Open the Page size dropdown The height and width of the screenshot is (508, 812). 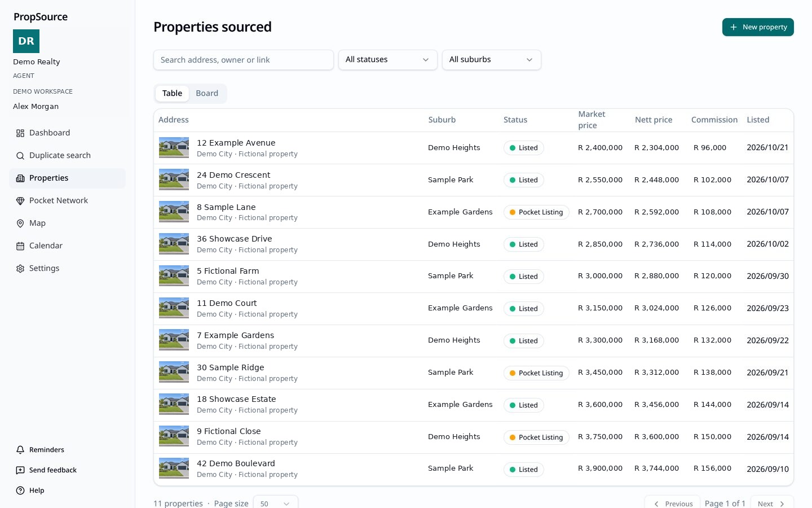pyautogui.click(x=276, y=503)
